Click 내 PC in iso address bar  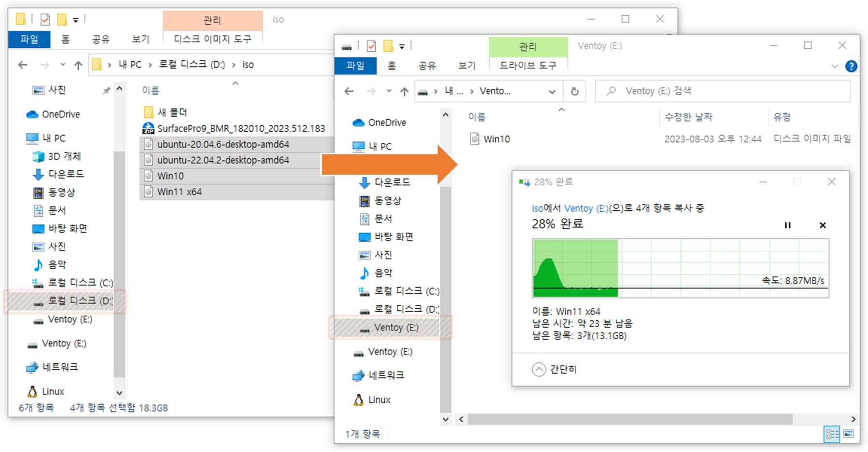[x=130, y=65]
